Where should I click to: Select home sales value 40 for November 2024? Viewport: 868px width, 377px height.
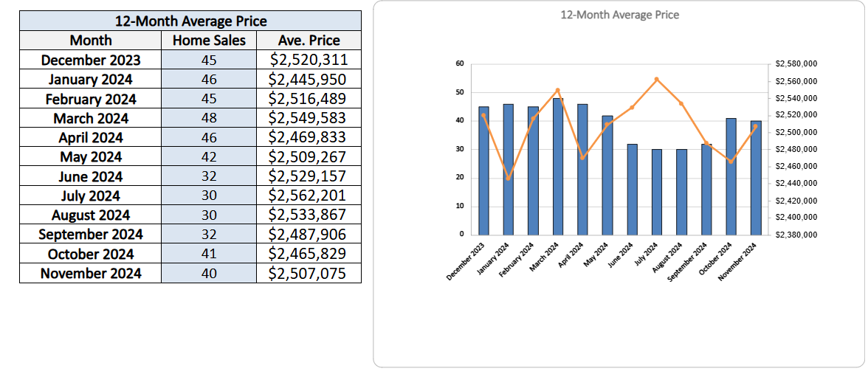tap(210, 273)
